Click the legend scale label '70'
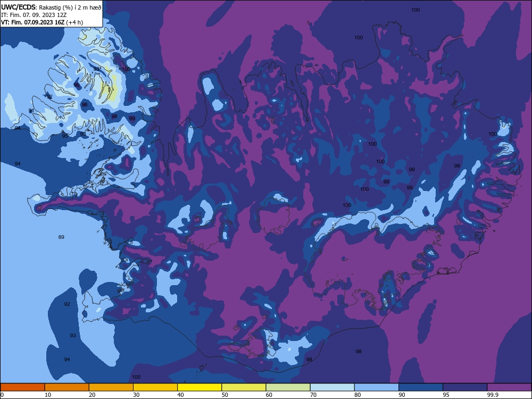The width and height of the screenshot is (532, 399). 313,395
